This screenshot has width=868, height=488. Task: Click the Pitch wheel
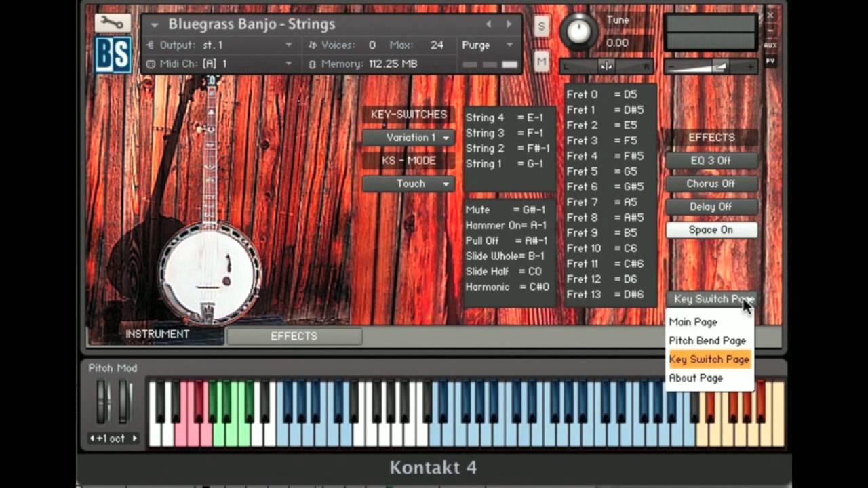click(103, 401)
